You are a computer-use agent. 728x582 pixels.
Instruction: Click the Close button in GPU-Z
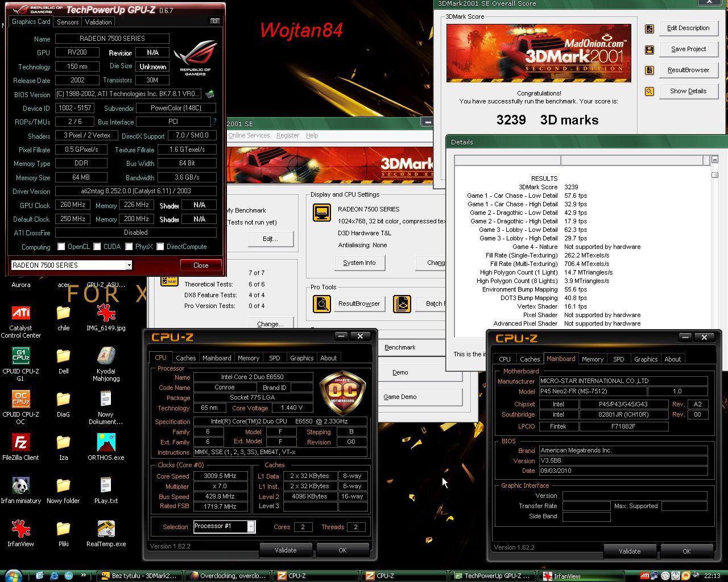click(x=201, y=265)
